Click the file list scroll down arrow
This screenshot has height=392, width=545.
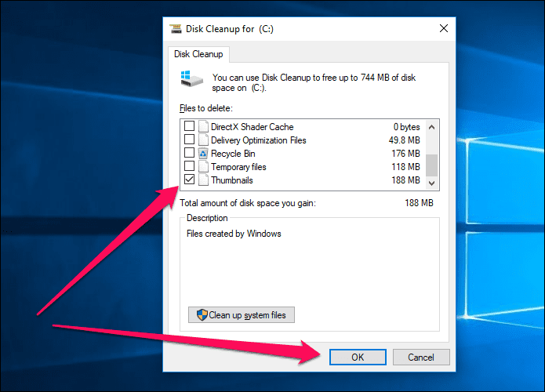432,183
